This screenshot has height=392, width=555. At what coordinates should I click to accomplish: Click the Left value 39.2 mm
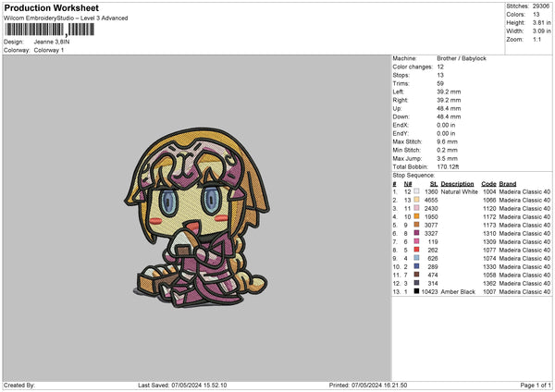[449, 92]
